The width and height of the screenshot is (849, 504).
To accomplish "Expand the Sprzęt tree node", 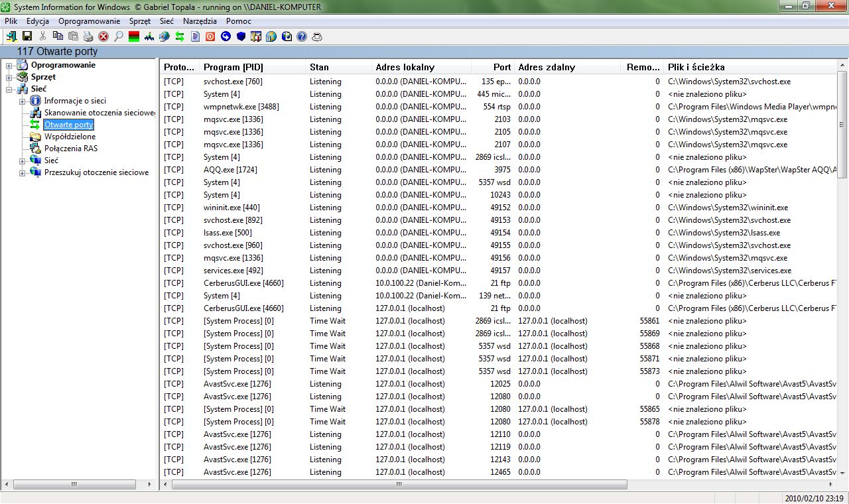I will (9, 78).
